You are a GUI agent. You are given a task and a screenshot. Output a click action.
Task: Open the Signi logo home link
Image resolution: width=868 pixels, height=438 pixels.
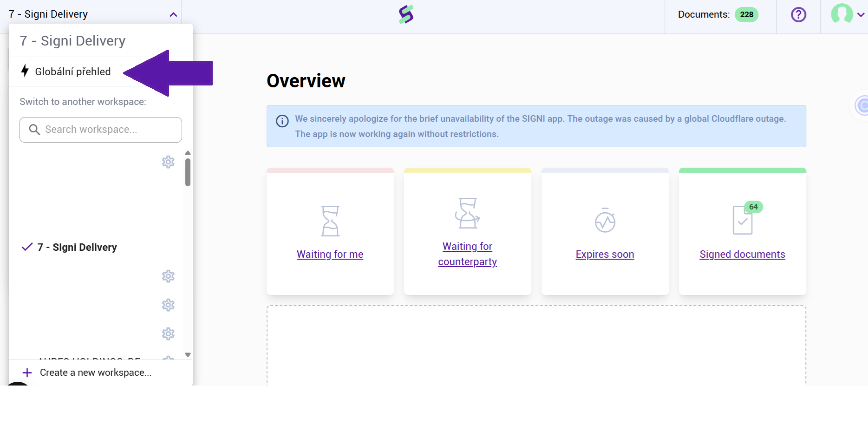point(406,14)
